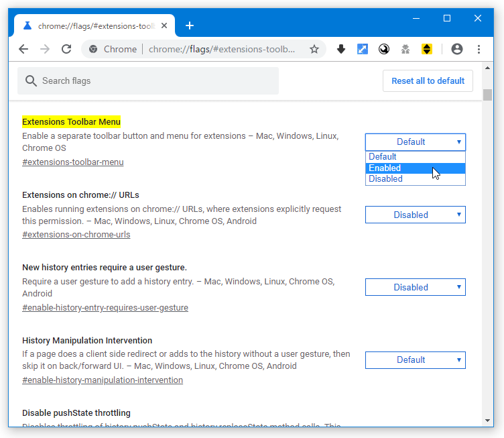Screen dimensions: 504x438
Task: Click the scrollbar up arrow
Action: (487, 68)
